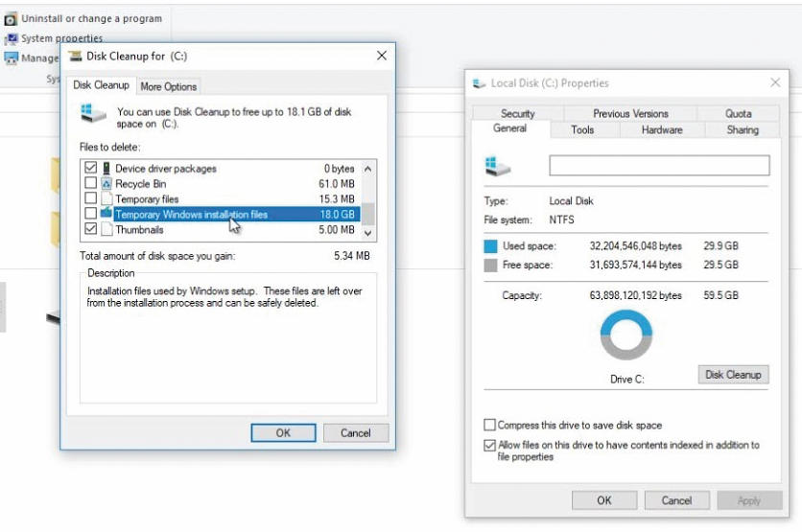The width and height of the screenshot is (802, 532).
Task: Uncheck the Thumbnails checkbox
Action: tap(90, 229)
